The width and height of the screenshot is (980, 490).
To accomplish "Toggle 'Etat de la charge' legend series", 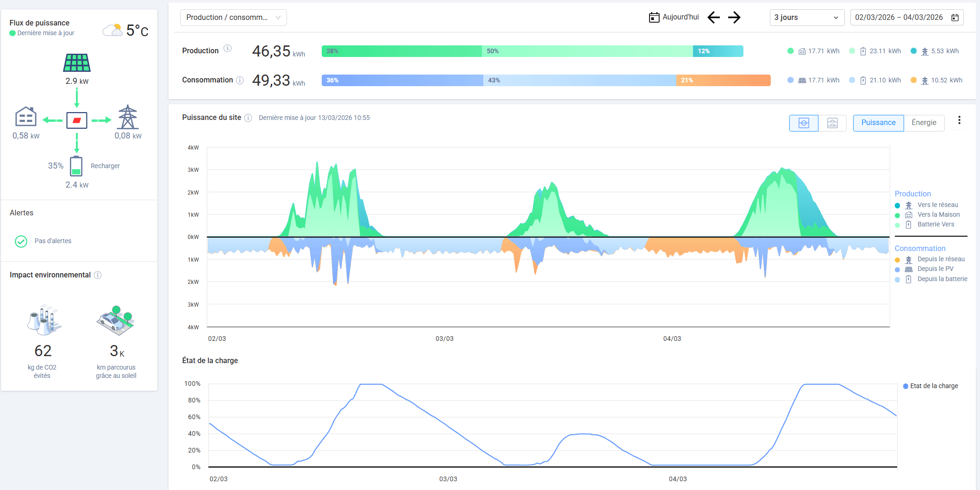I will coord(933,386).
